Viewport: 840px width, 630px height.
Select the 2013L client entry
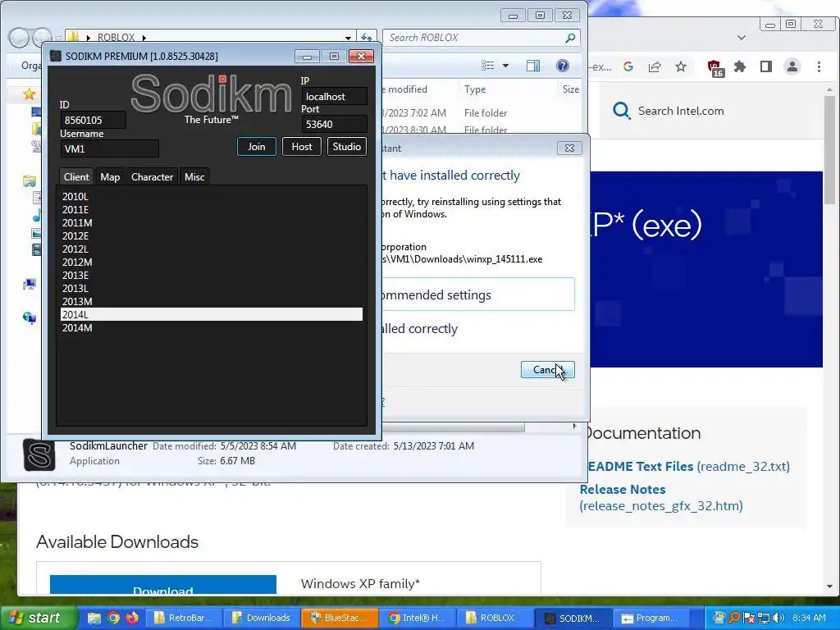(x=211, y=288)
